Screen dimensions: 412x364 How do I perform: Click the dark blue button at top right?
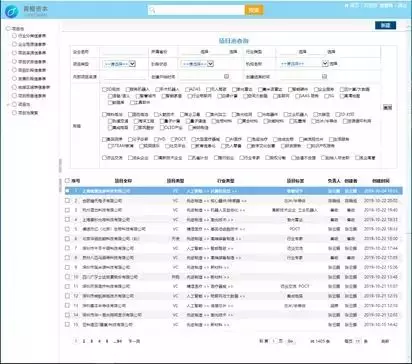385,25
